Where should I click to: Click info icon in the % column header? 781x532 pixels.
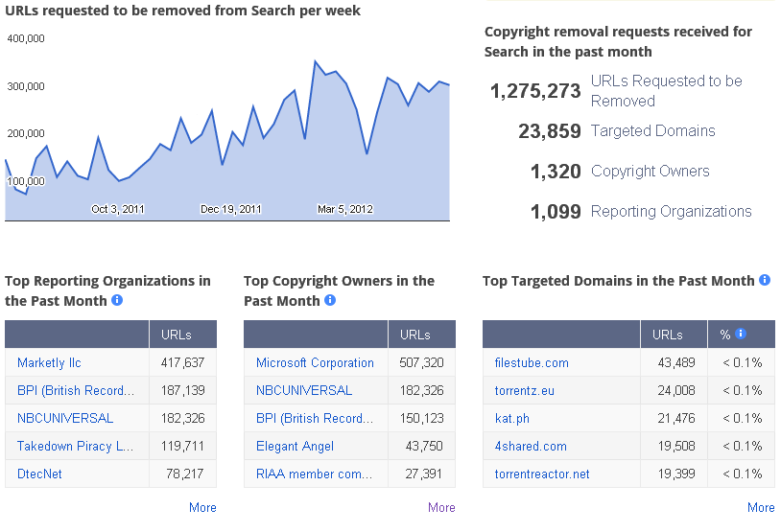click(x=741, y=334)
